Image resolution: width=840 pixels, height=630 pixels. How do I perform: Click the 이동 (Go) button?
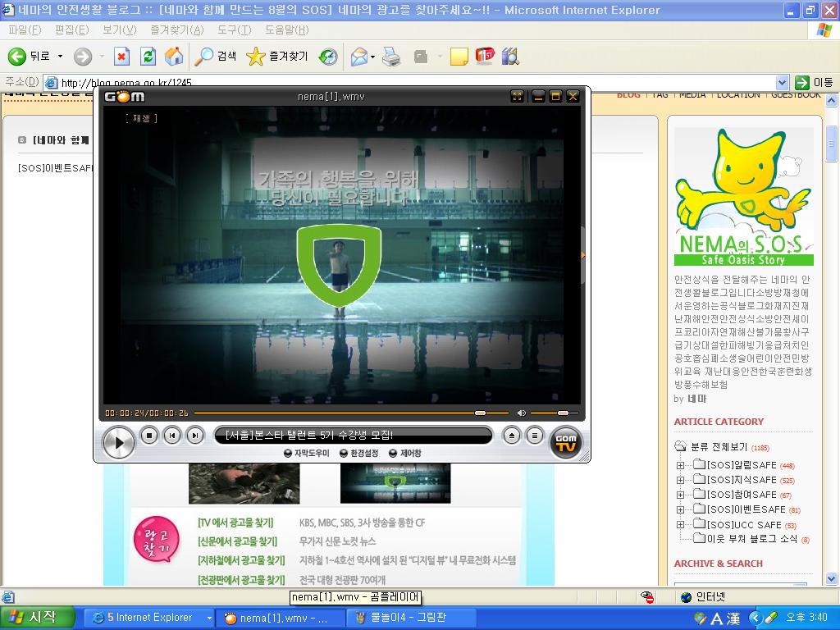814,83
